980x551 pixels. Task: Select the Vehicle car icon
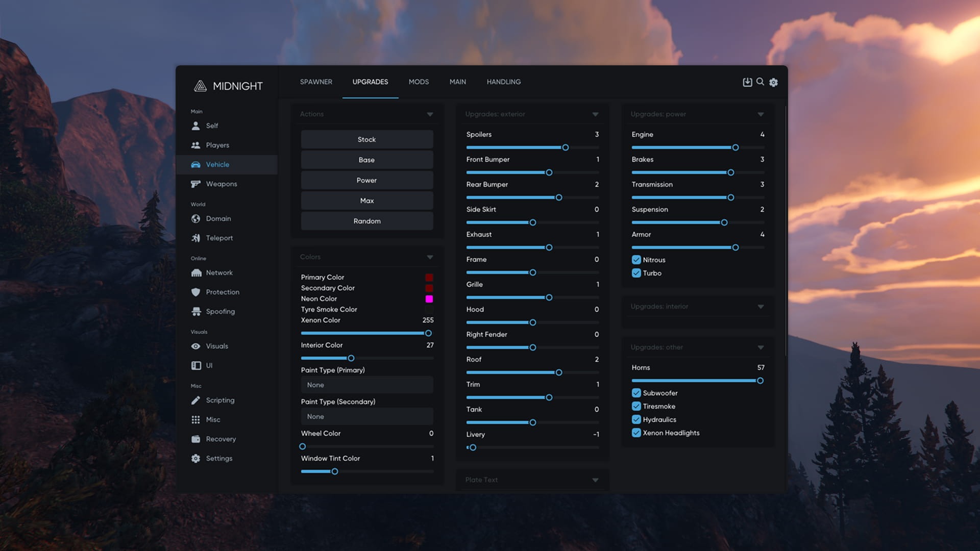195,164
